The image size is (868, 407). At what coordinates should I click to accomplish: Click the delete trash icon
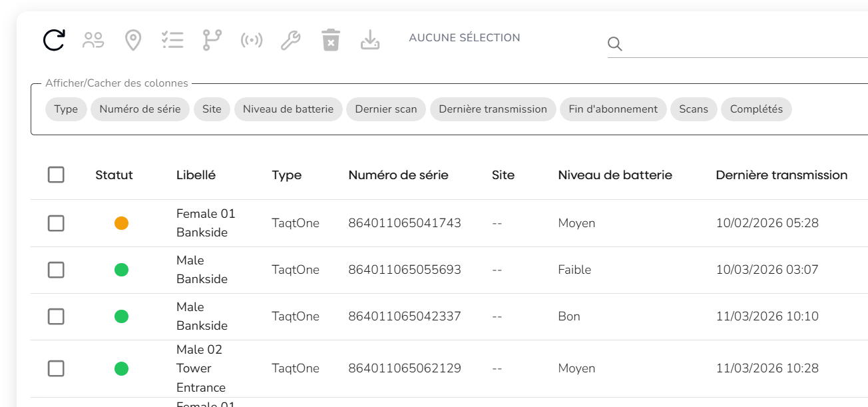coord(330,39)
